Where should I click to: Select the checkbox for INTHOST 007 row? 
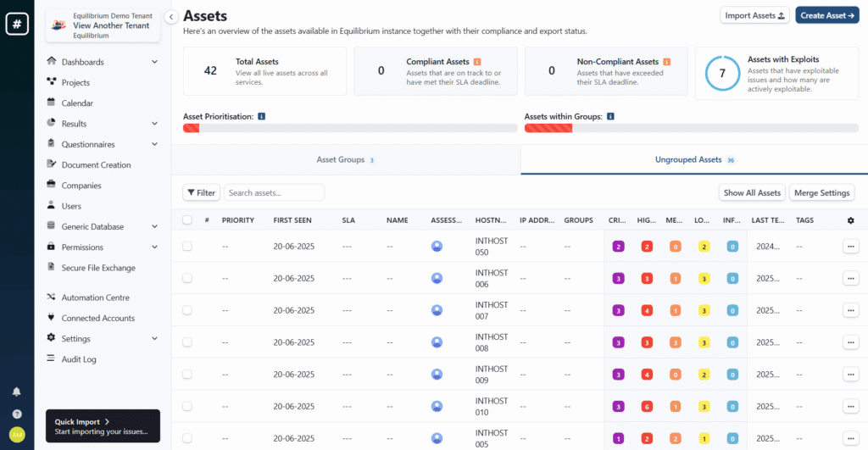[x=187, y=310]
